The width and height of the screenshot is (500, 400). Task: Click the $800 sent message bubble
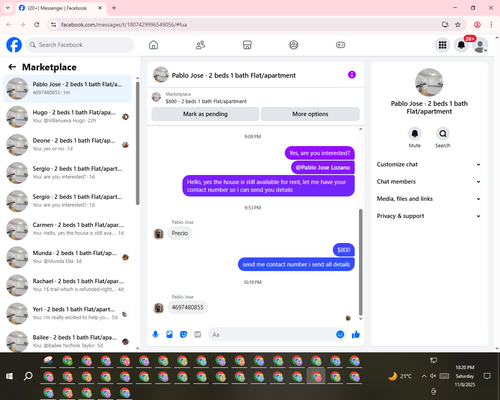344,250
